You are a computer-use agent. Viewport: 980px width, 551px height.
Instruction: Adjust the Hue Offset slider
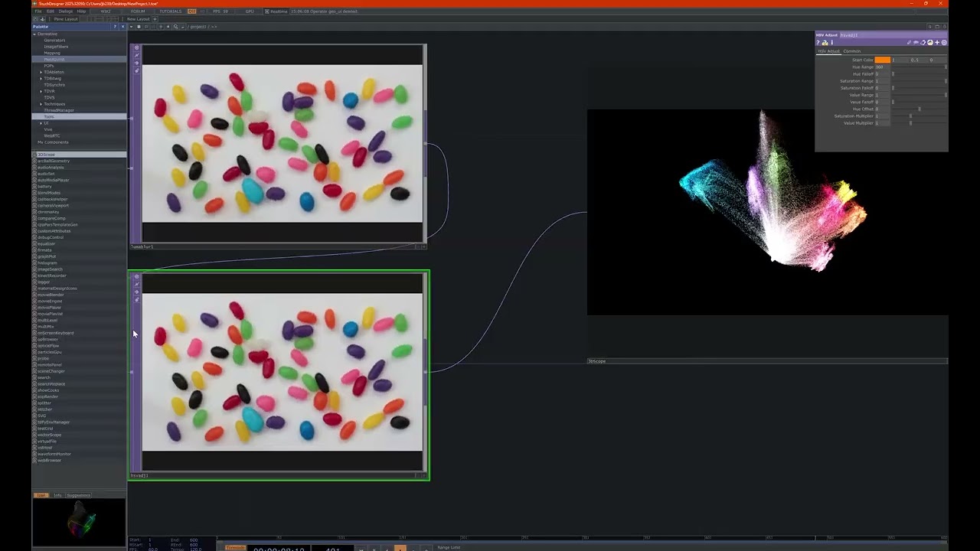point(920,109)
